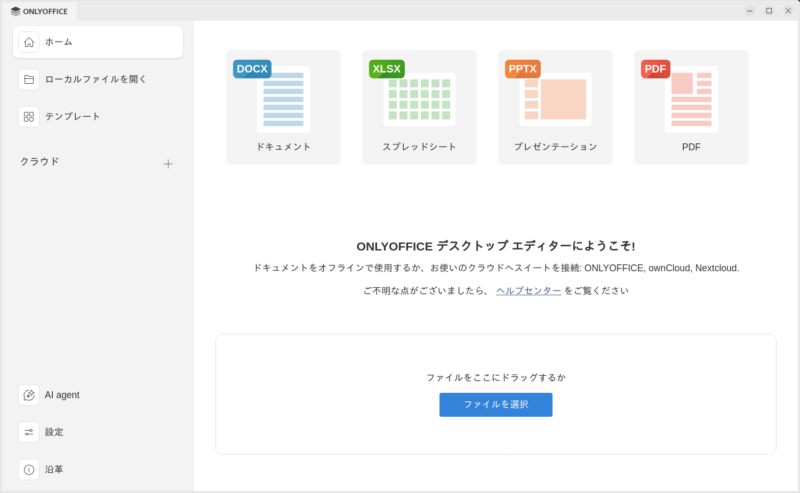Add a cloud connection with the plus icon
Viewport: 800px width, 493px height.
168,164
